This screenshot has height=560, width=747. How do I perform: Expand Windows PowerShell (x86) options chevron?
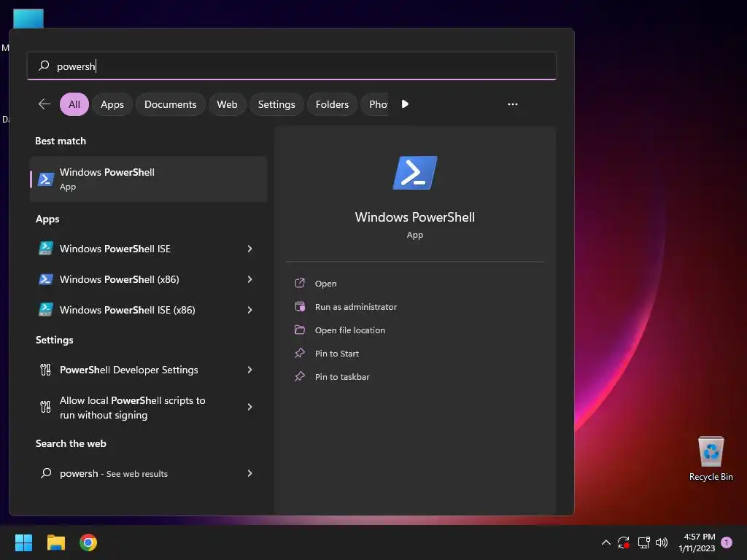[x=249, y=279]
